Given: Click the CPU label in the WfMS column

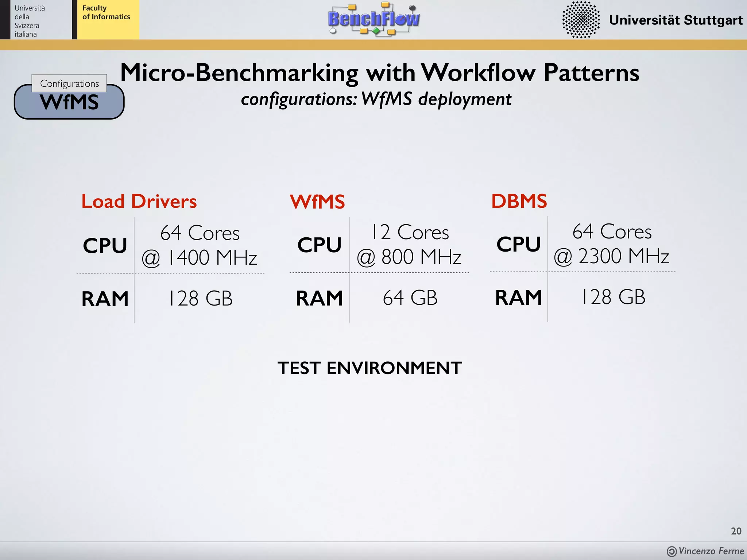Looking at the screenshot, I should pyautogui.click(x=319, y=245).
